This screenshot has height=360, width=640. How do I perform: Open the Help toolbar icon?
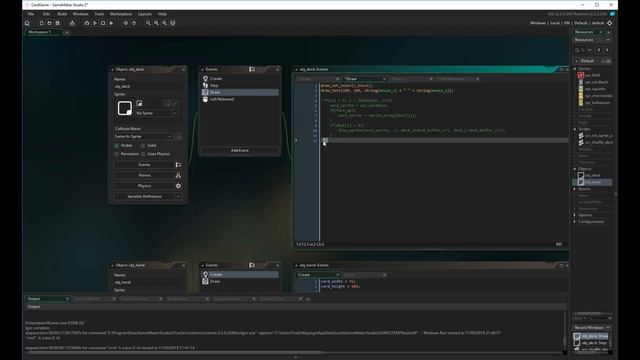click(134, 23)
